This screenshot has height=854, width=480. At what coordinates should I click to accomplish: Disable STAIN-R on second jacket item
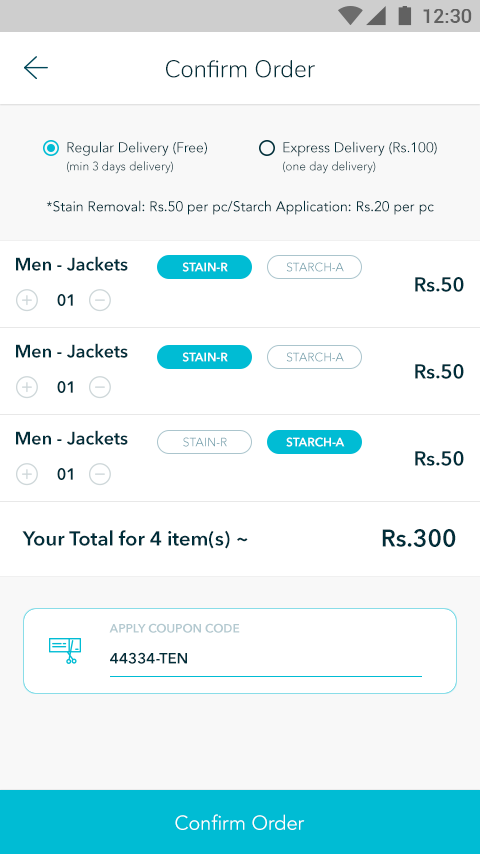204,357
